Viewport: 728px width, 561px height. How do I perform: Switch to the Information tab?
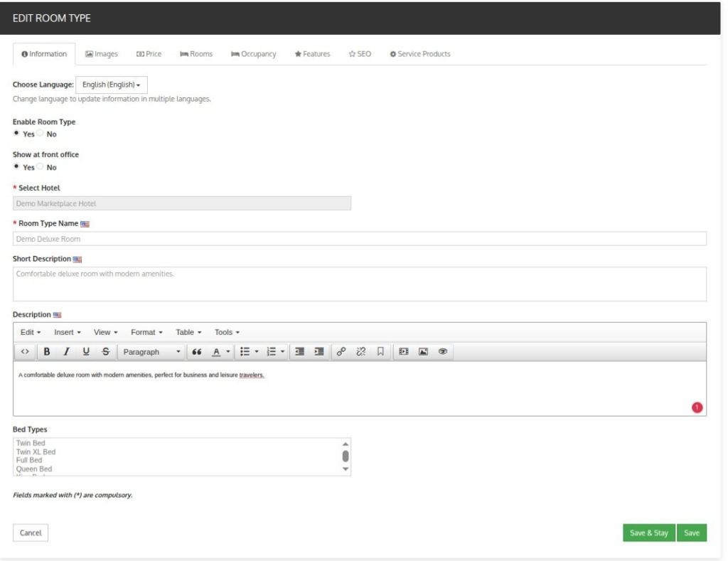pos(44,54)
